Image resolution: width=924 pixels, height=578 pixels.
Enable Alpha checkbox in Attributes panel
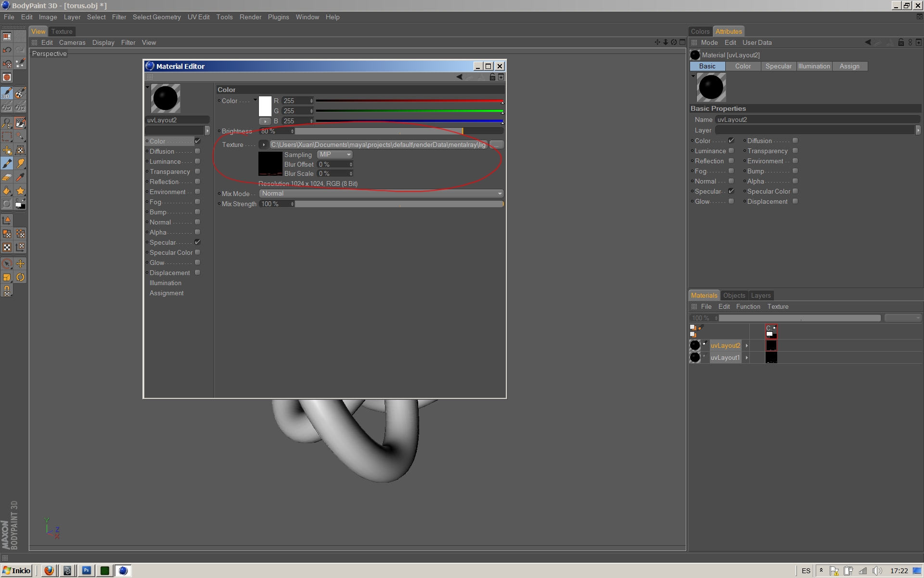(795, 181)
